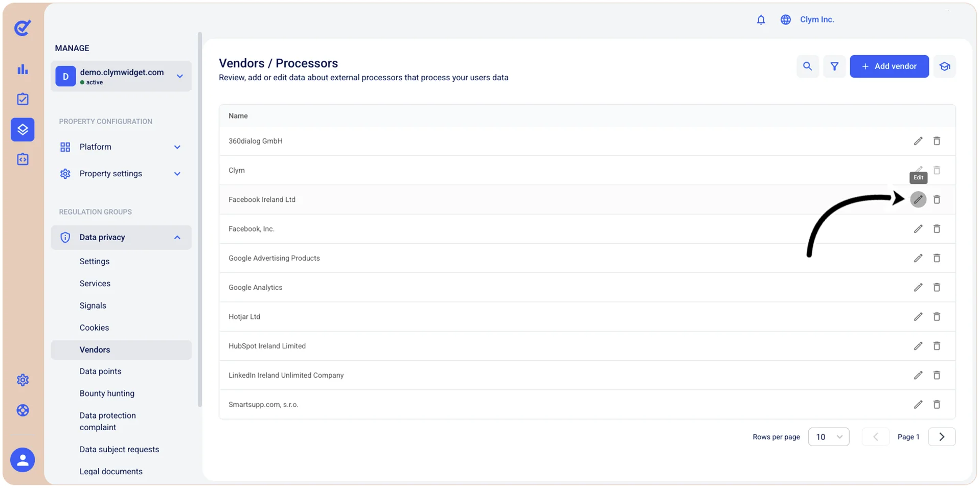Open the code embed sidebar icon
The height and width of the screenshot is (488, 980).
pos(22,159)
